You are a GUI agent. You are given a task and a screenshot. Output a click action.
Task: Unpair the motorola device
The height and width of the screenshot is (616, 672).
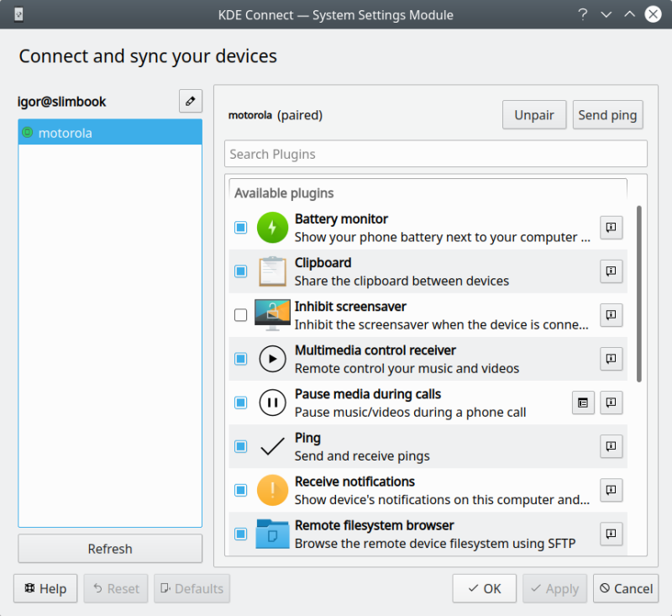(534, 114)
